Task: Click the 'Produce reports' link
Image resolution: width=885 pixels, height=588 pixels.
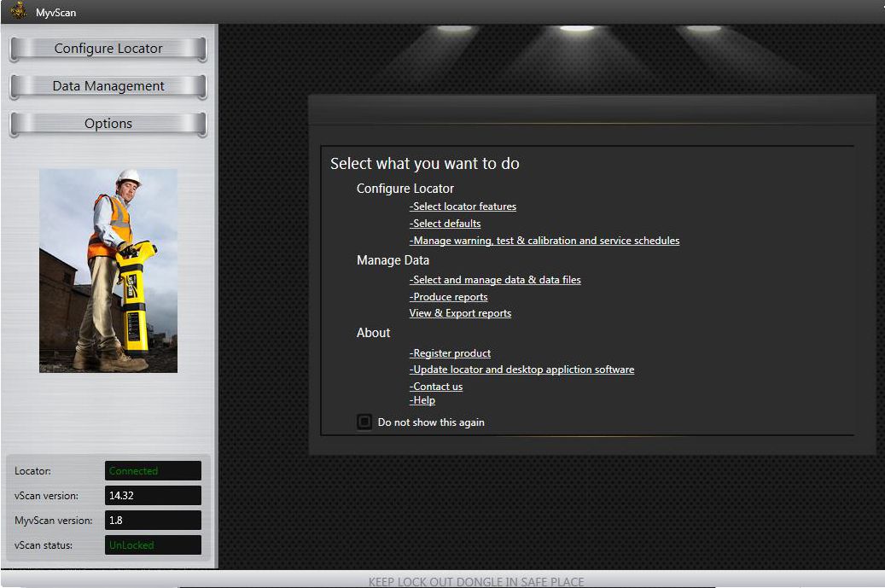Action: tap(448, 297)
